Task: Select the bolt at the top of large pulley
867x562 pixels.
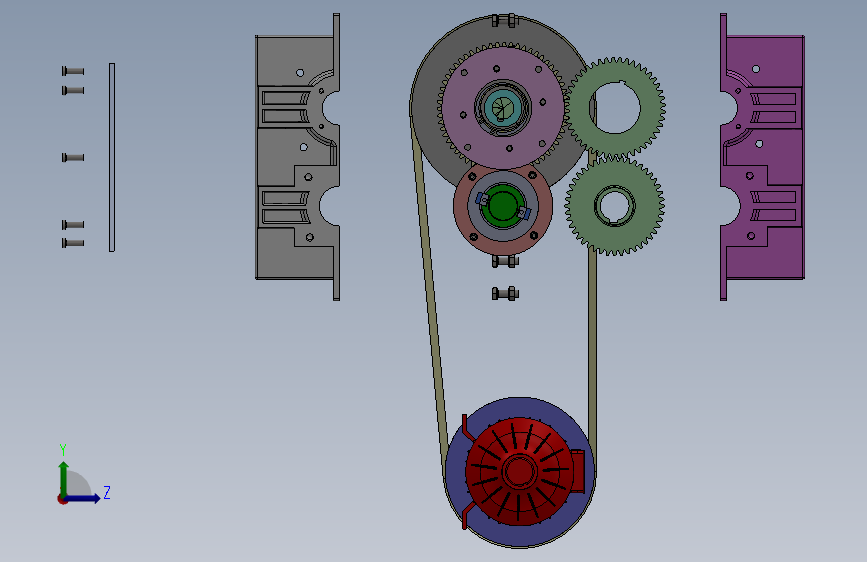Action: 504,21
